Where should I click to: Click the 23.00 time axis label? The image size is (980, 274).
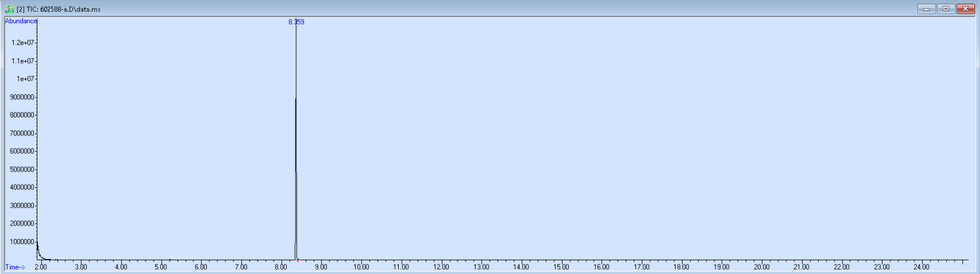click(881, 267)
